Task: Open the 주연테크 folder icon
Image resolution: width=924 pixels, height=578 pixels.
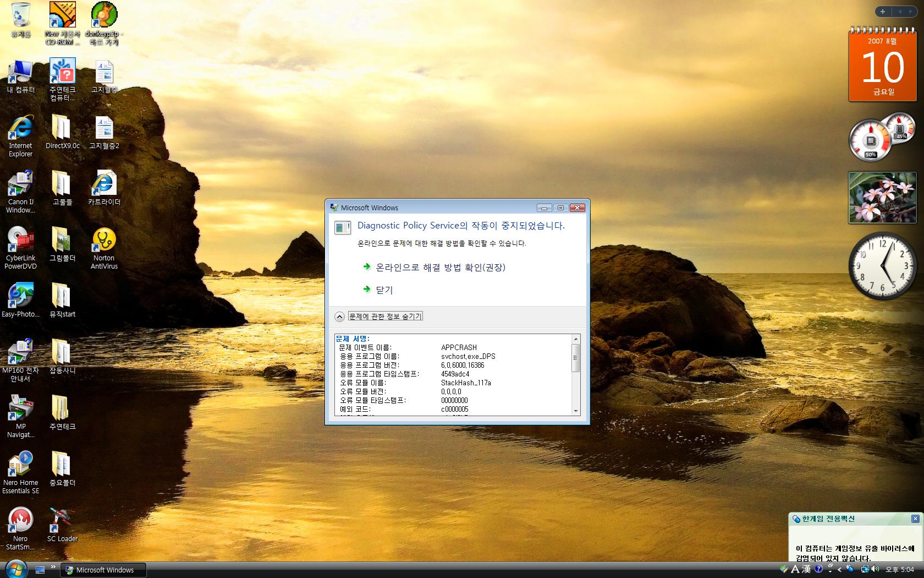Action: point(62,413)
